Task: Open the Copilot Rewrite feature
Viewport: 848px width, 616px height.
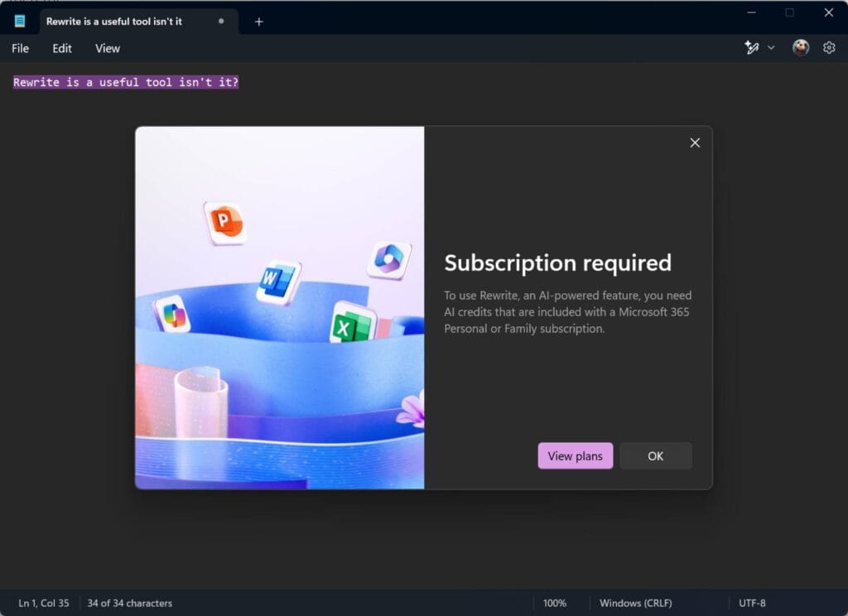Action: [752, 48]
